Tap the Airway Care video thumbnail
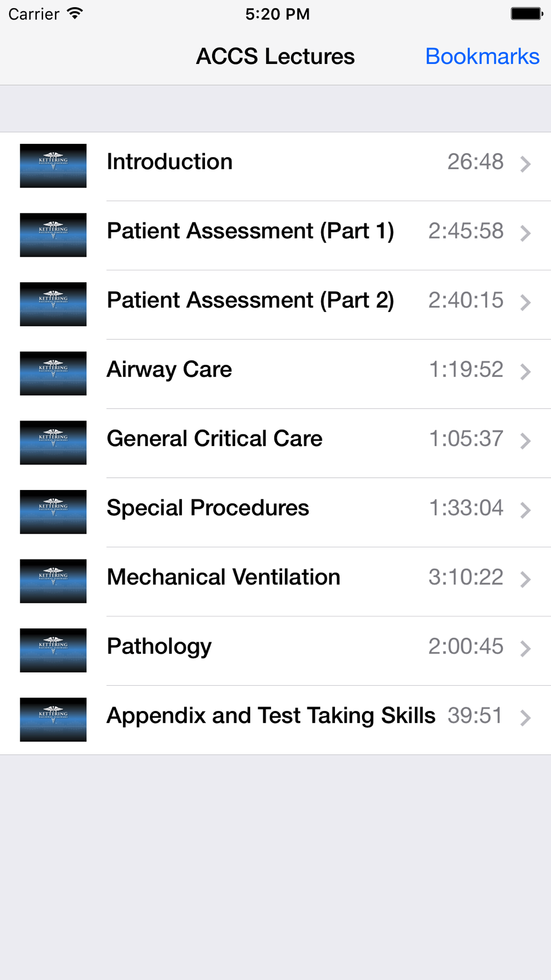551x980 pixels. tap(53, 373)
